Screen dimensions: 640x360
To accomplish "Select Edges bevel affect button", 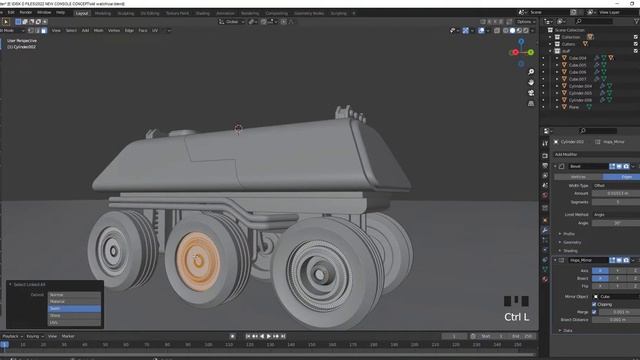I will point(622,177).
